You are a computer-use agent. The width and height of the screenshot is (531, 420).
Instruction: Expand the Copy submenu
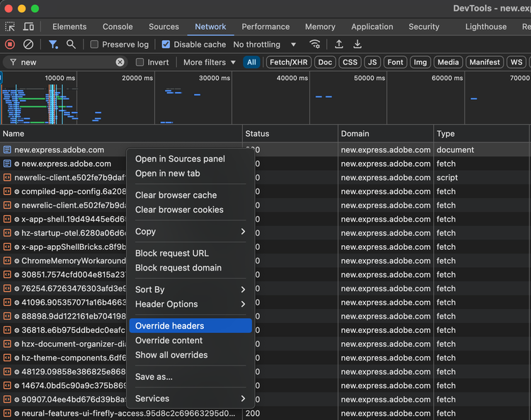pyautogui.click(x=190, y=232)
